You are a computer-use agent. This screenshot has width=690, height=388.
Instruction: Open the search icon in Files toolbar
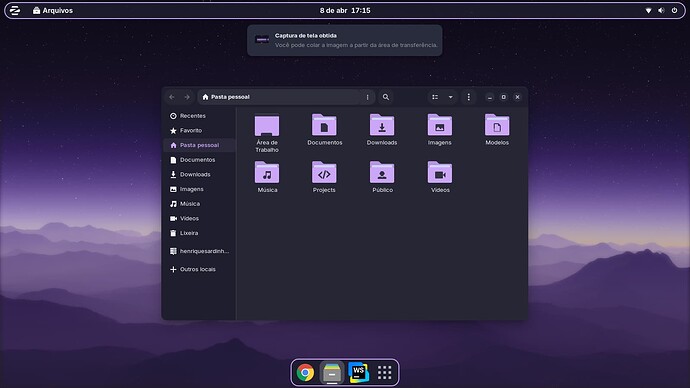pyautogui.click(x=385, y=97)
